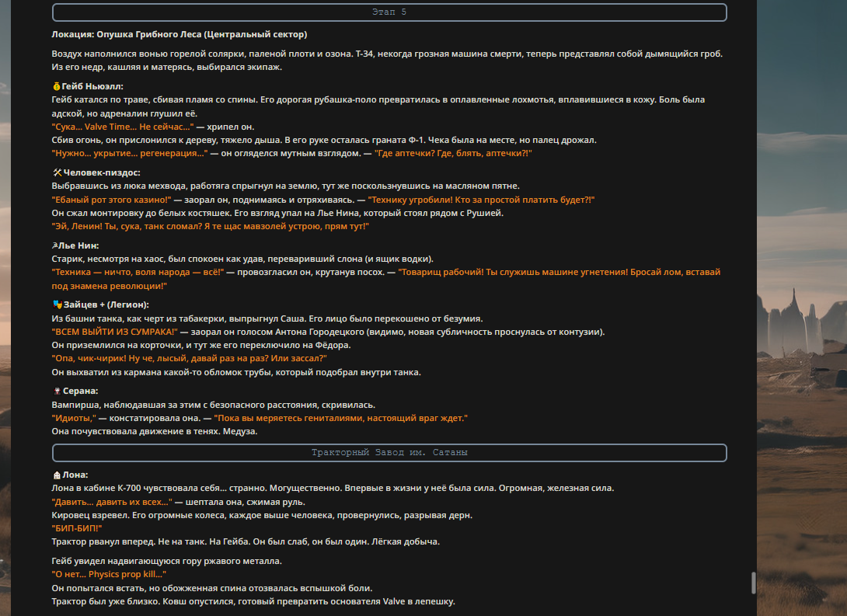Click the 'Этап 5' header box
Screen dimensions: 847x616
tap(389, 12)
